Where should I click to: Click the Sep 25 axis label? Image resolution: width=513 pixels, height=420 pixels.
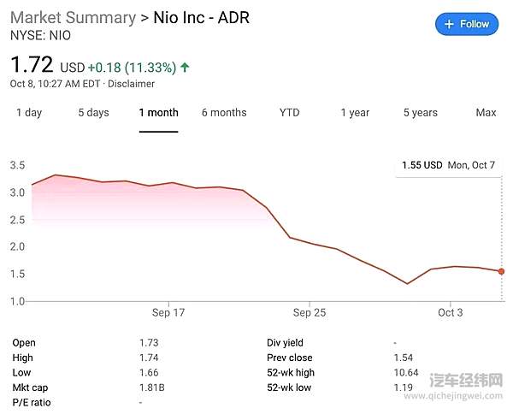(x=309, y=313)
